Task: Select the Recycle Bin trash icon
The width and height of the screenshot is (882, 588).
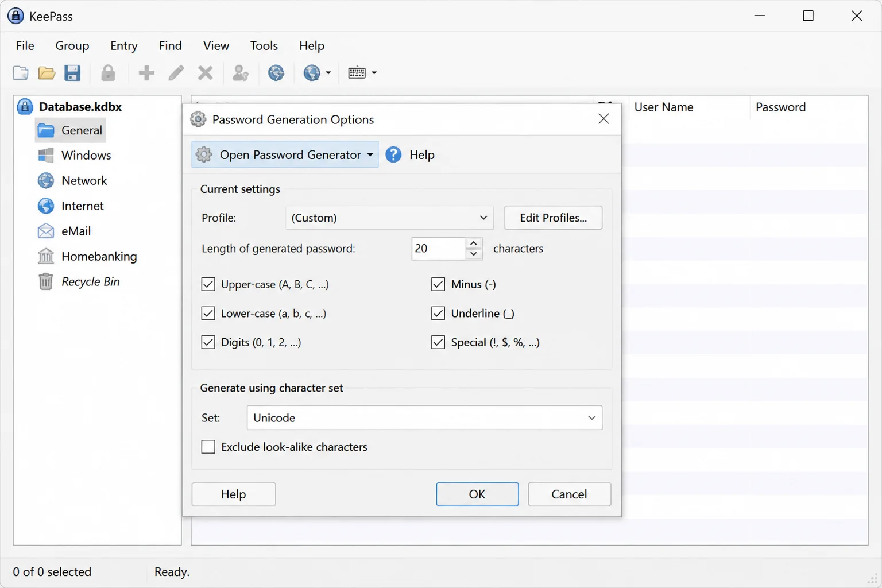Action: pos(46,281)
